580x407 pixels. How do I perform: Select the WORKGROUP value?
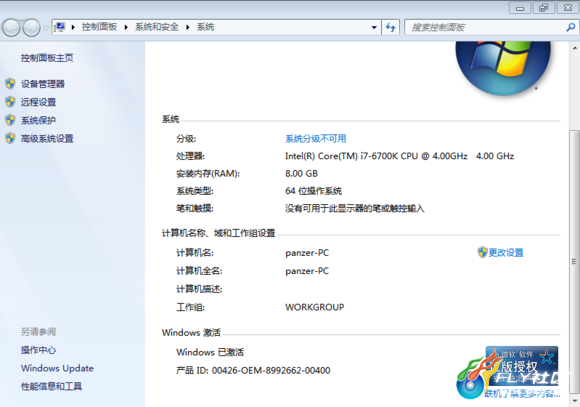(x=315, y=307)
